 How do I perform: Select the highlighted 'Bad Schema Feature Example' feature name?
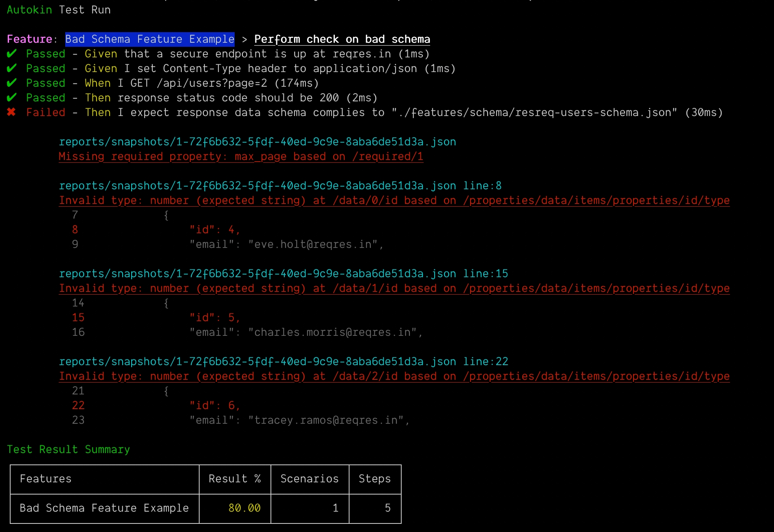(150, 39)
